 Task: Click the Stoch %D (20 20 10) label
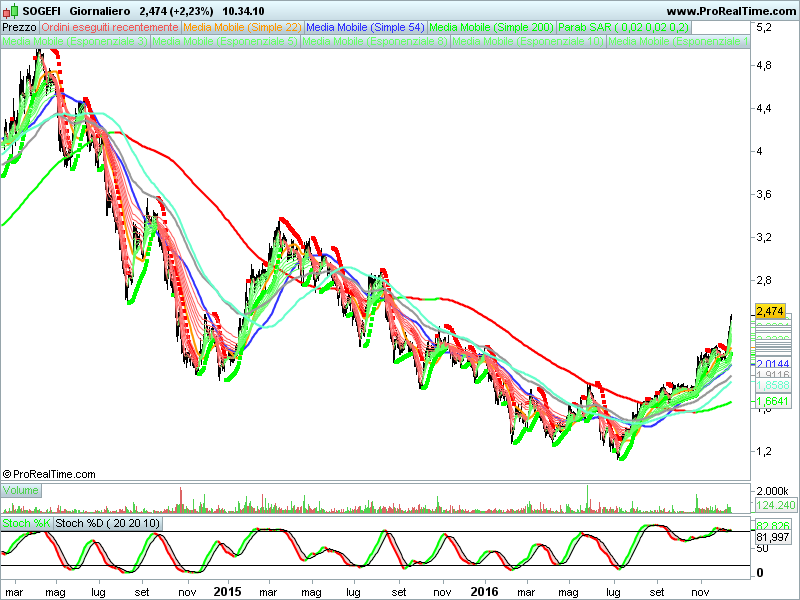pos(107,523)
